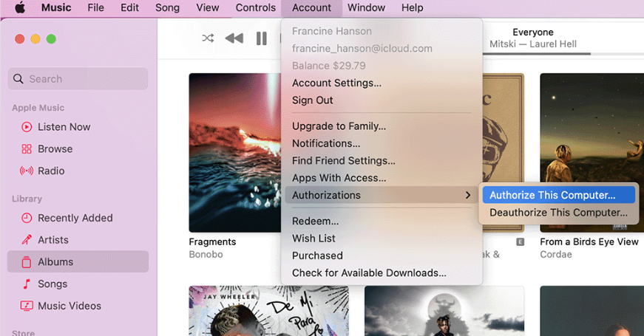
Task: Open the moon silhouette album artwork
Action: click(x=444, y=311)
